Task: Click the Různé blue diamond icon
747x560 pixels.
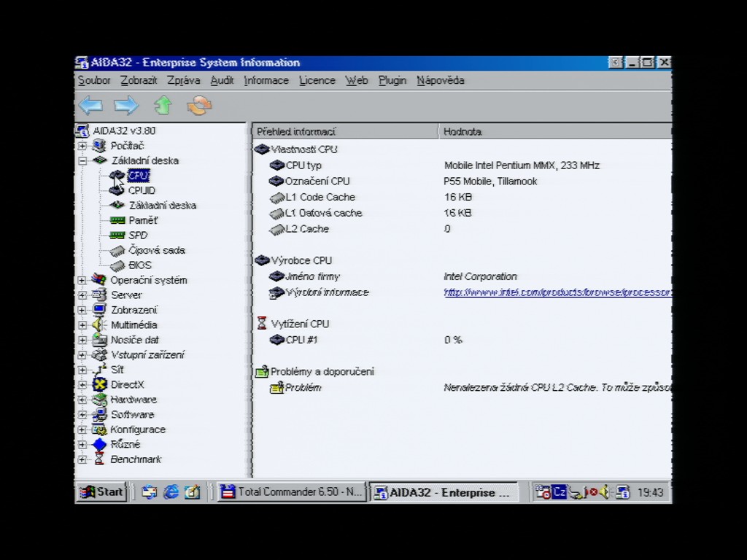Action: click(x=99, y=444)
